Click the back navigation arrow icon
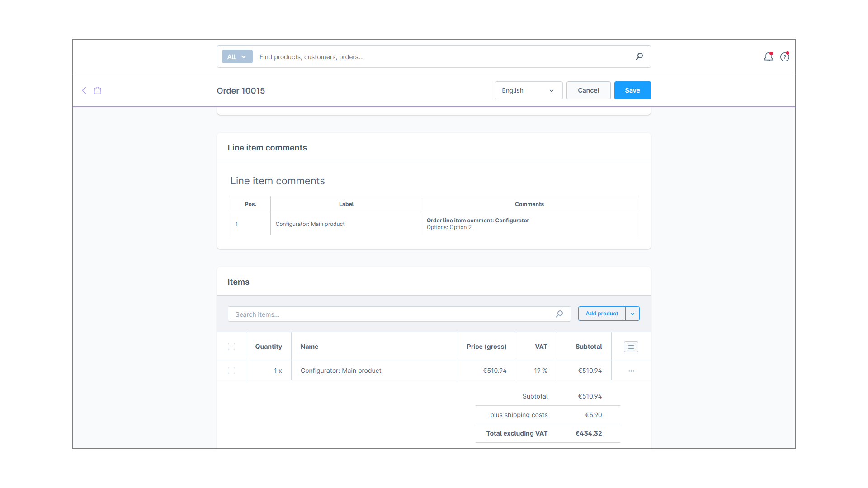The height and width of the screenshot is (488, 868). (84, 90)
